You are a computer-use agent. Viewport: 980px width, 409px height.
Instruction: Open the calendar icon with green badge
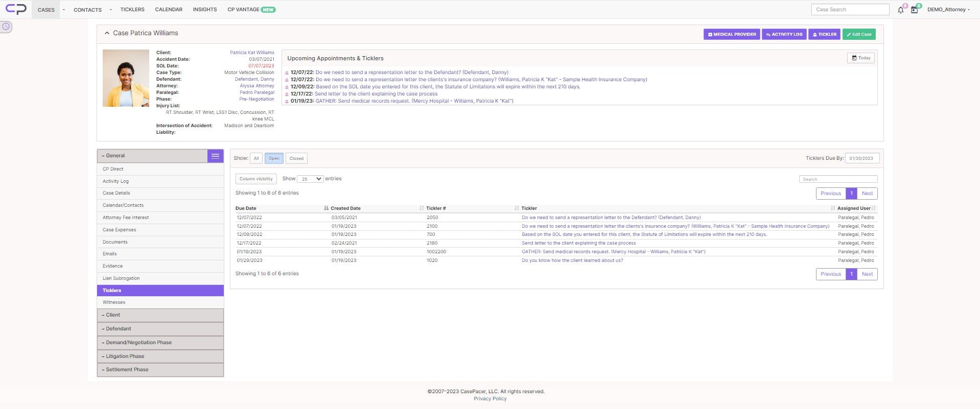coord(914,10)
